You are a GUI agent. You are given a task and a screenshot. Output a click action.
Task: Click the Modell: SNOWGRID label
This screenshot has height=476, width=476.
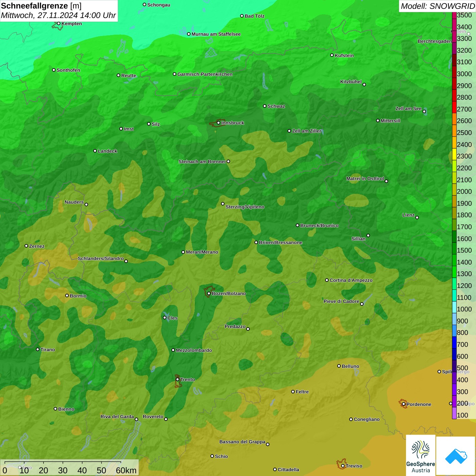click(438, 6)
